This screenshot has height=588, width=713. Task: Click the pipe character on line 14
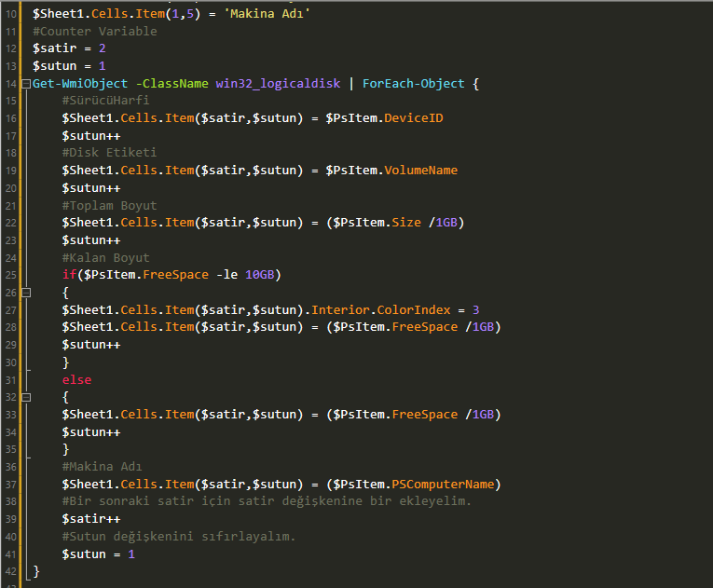pos(351,84)
